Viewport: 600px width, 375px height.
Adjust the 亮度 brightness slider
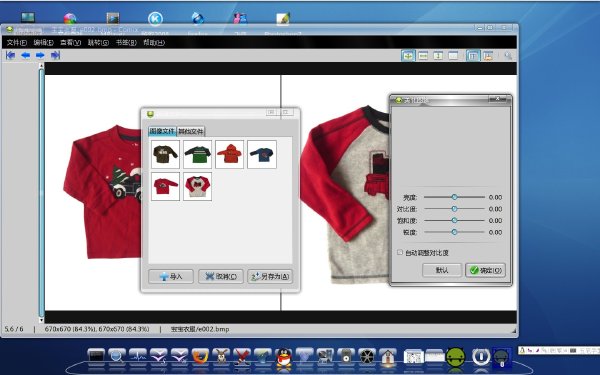[x=454, y=197]
